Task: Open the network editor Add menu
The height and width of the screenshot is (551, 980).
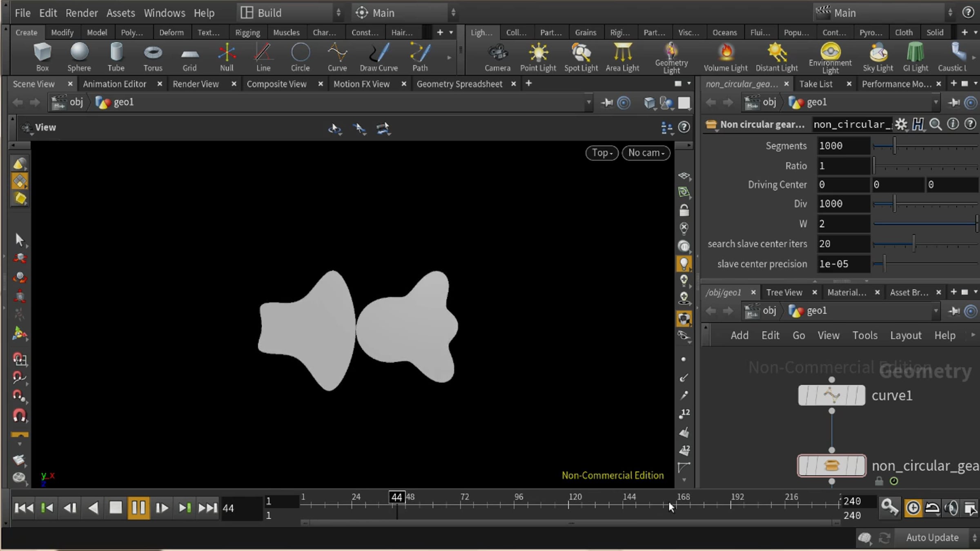Action: pyautogui.click(x=739, y=335)
